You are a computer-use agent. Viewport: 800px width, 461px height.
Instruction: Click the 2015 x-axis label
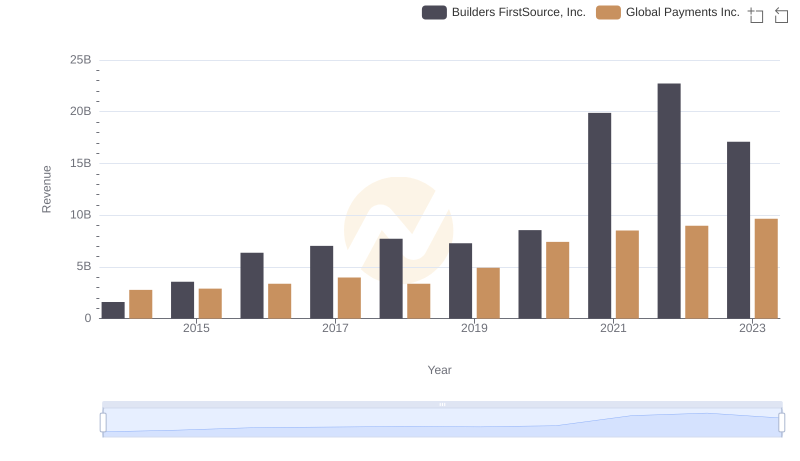point(196,328)
